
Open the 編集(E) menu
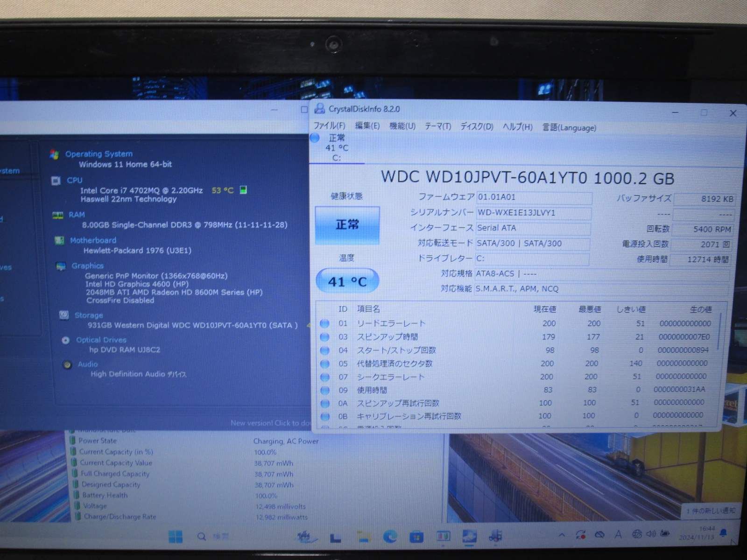[367, 126]
